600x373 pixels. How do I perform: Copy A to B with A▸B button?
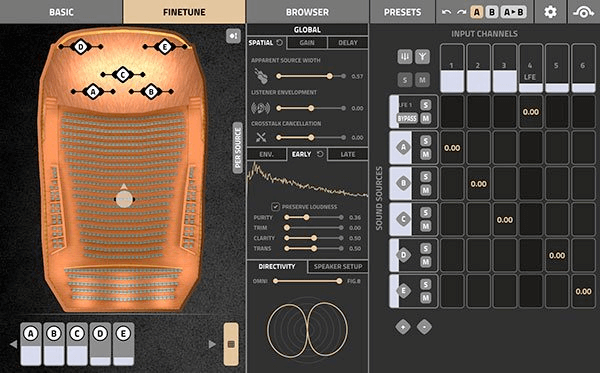point(514,12)
